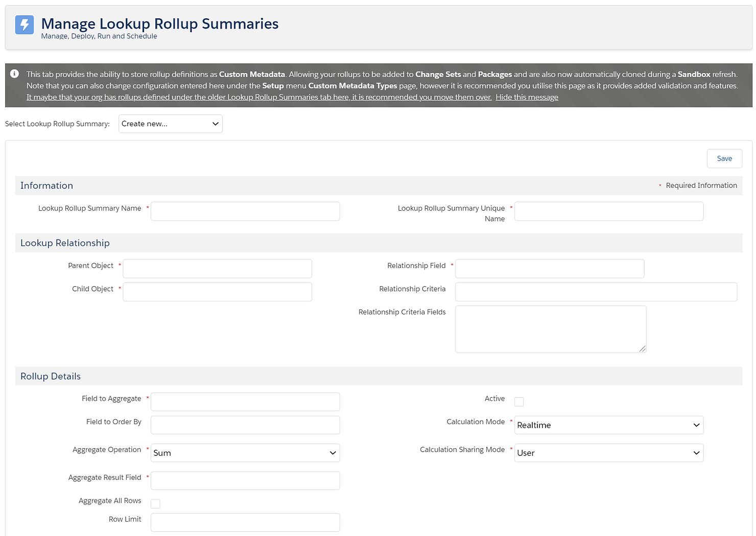Viewport: 756px width, 536px height.
Task: Click the Manage, Deploy, Run and Schedule subtitle
Action: coord(99,36)
